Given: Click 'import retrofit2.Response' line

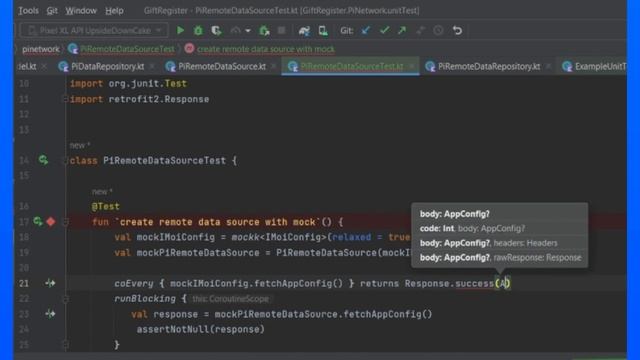Looking at the screenshot, I should pos(140,99).
